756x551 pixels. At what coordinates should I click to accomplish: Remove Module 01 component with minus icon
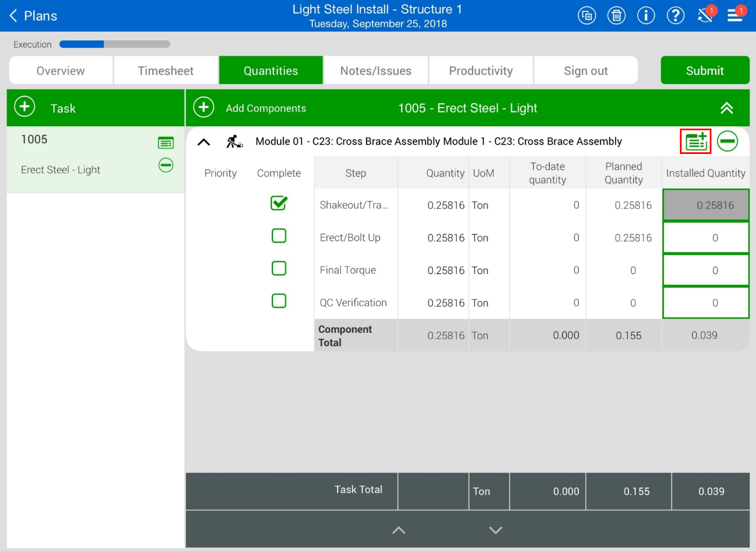click(727, 141)
